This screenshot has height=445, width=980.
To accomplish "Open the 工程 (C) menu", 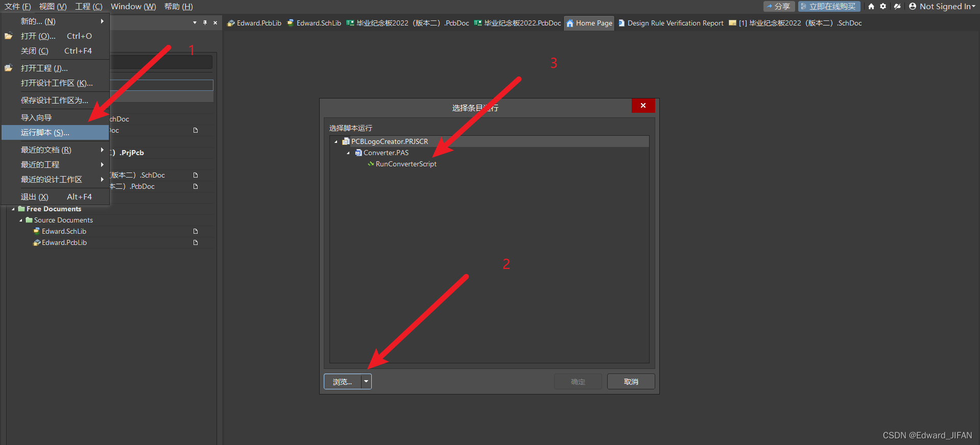I will [x=89, y=7].
